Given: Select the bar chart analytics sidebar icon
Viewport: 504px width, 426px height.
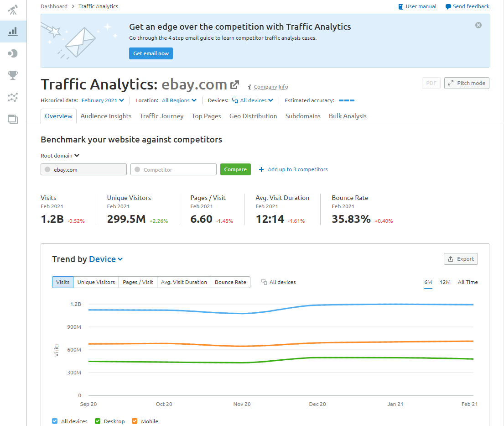Looking at the screenshot, I should pyautogui.click(x=13, y=32).
